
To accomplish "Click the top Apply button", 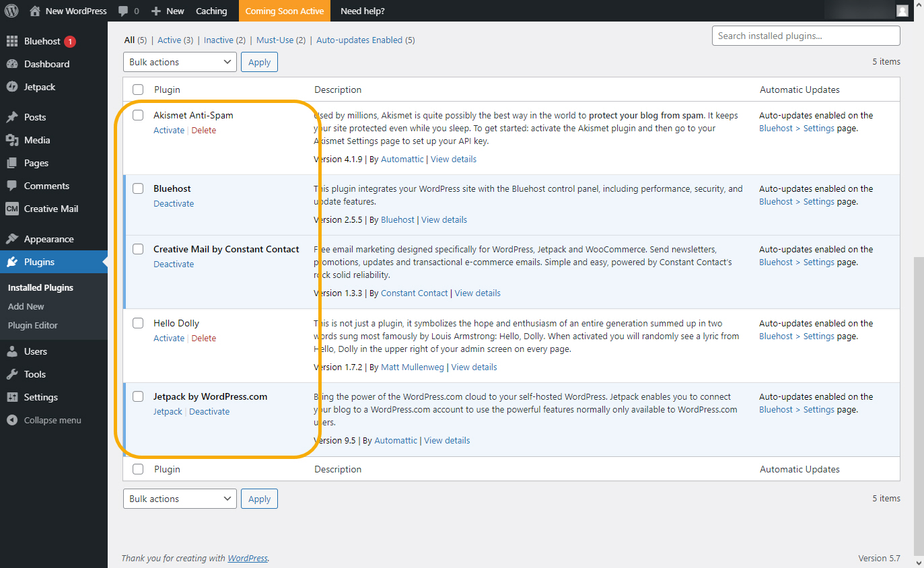I will [x=259, y=62].
